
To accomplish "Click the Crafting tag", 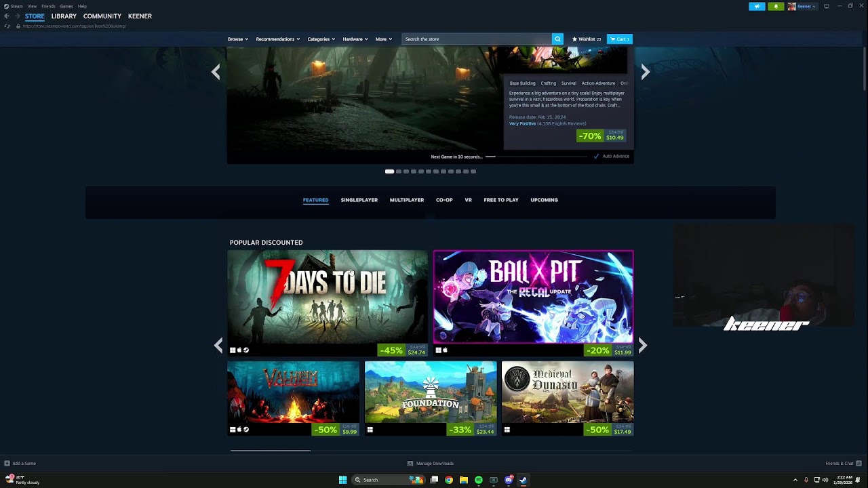I will click(x=549, y=83).
